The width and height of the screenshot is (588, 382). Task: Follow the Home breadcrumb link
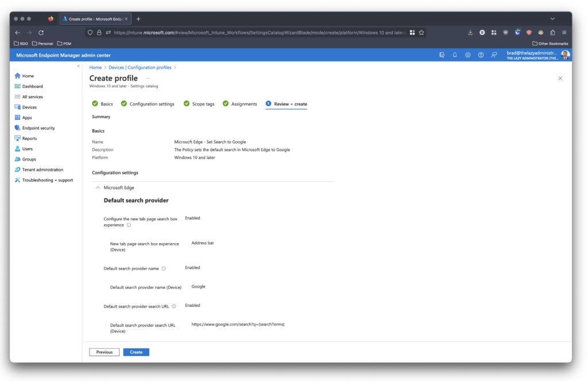pos(95,68)
